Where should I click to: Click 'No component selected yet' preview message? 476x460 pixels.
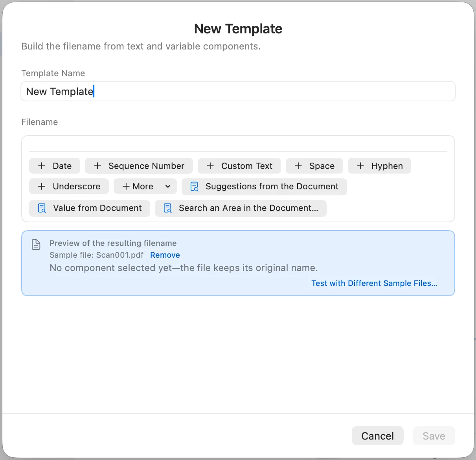[184, 268]
